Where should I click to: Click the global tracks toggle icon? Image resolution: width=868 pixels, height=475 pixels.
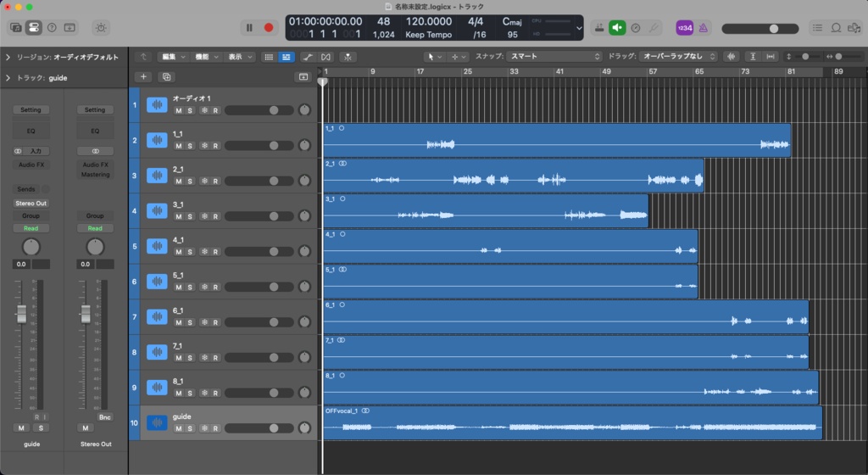tap(303, 77)
